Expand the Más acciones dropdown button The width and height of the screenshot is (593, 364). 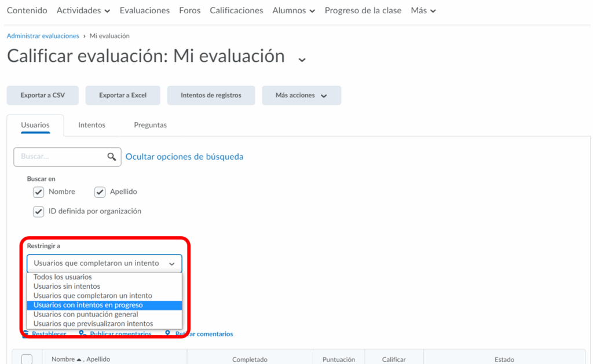click(x=301, y=95)
